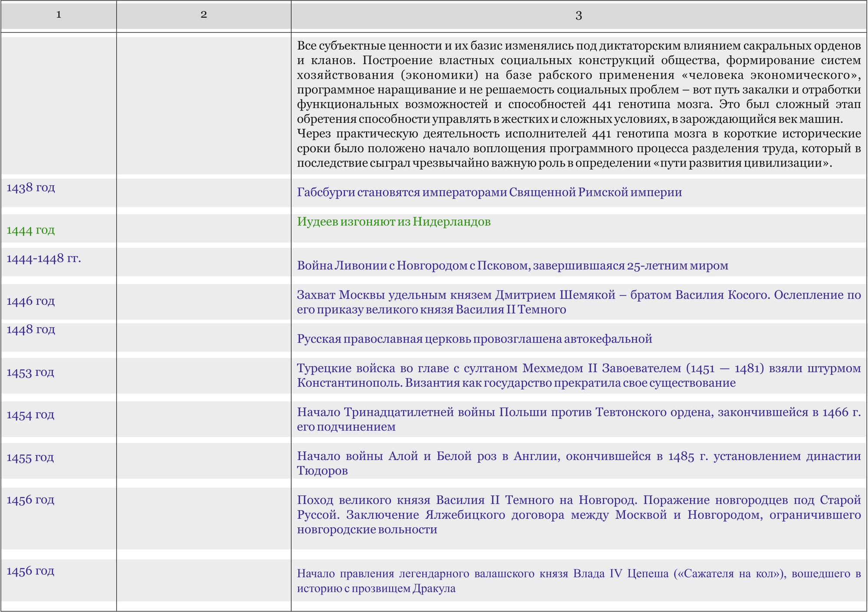Click column header labeled 3

(579, 15)
